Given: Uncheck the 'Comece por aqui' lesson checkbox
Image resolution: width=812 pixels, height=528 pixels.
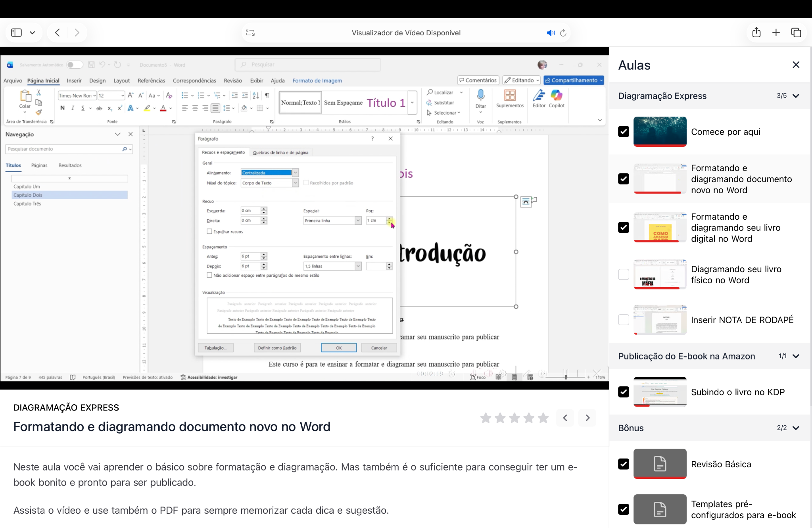Looking at the screenshot, I should coord(624,132).
